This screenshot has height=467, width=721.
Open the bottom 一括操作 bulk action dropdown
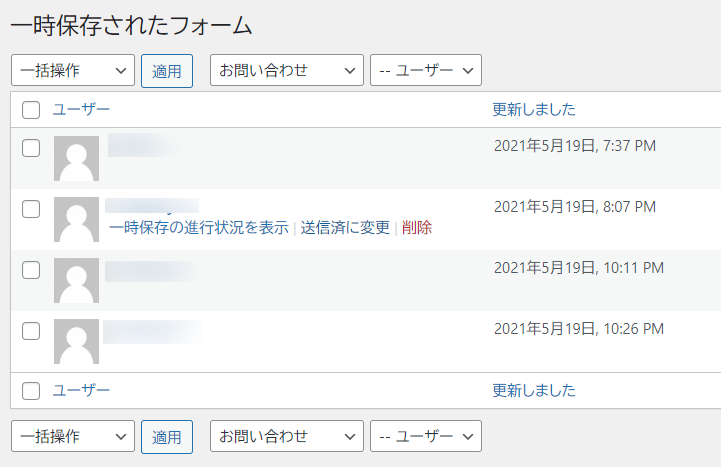[73, 436]
